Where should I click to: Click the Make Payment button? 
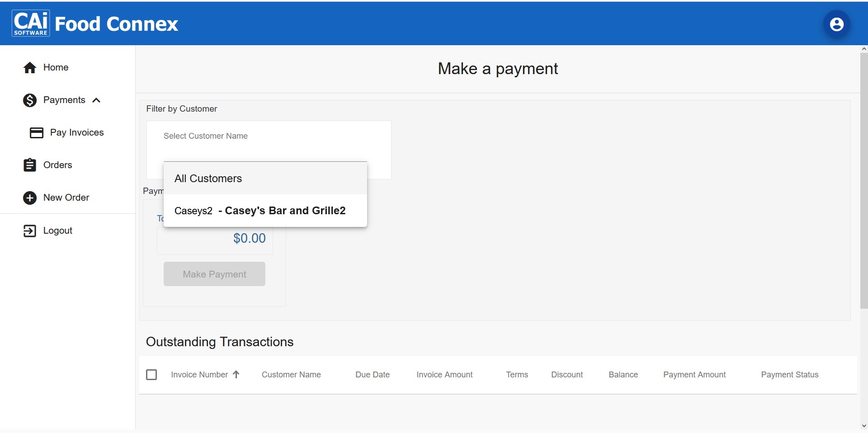click(x=214, y=274)
